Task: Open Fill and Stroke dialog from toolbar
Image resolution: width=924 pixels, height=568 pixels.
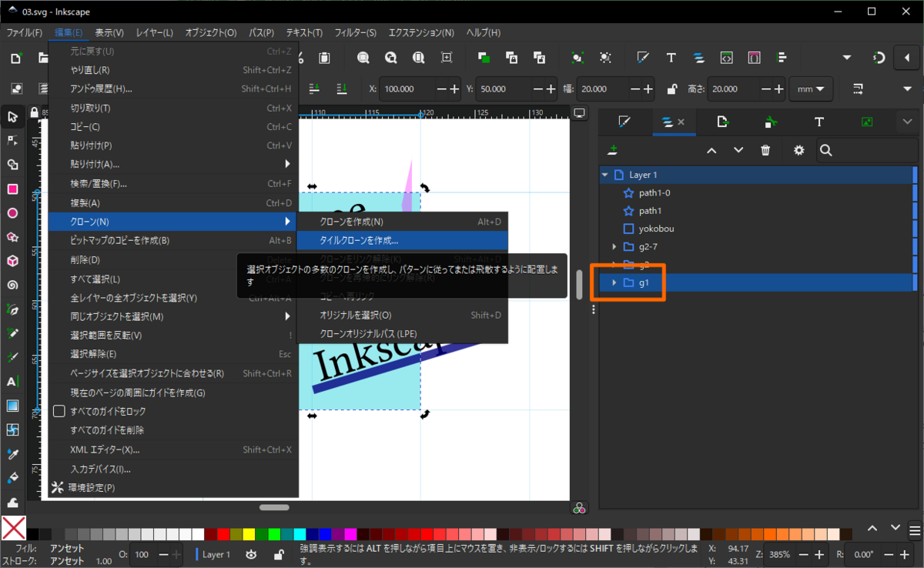Action: tap(643, 58)
